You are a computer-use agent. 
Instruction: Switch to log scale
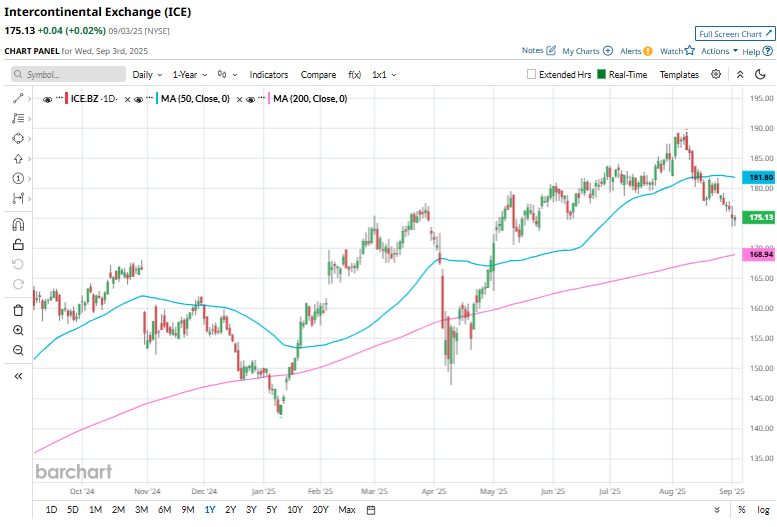coord(763,510)
